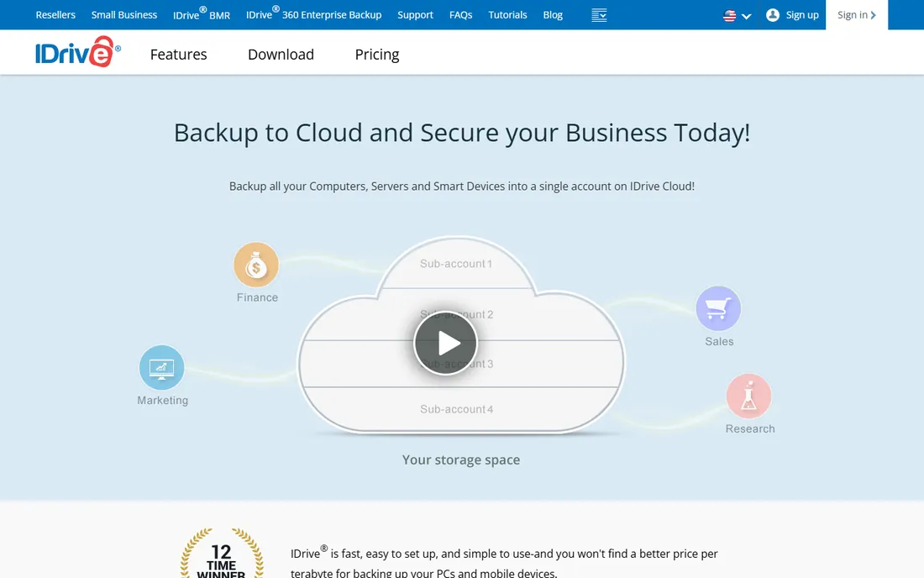The image size is (924, 578).
Task: Click the Finance money bag icon
Action: click(x=255, y=265)
